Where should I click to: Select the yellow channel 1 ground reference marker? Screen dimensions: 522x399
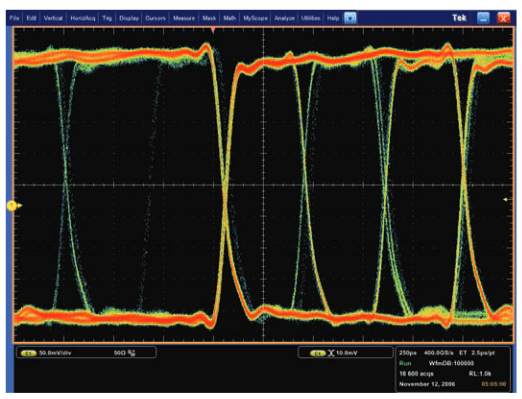coord(12,206)
